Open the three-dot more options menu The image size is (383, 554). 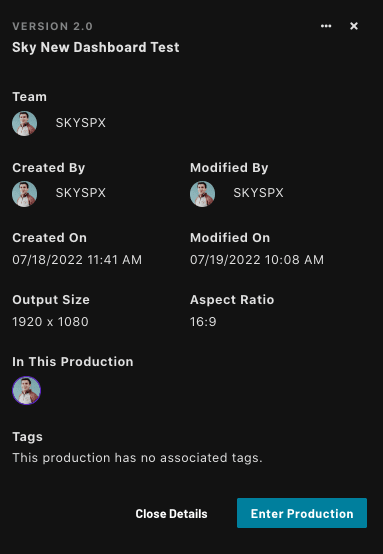coord(326,26)
